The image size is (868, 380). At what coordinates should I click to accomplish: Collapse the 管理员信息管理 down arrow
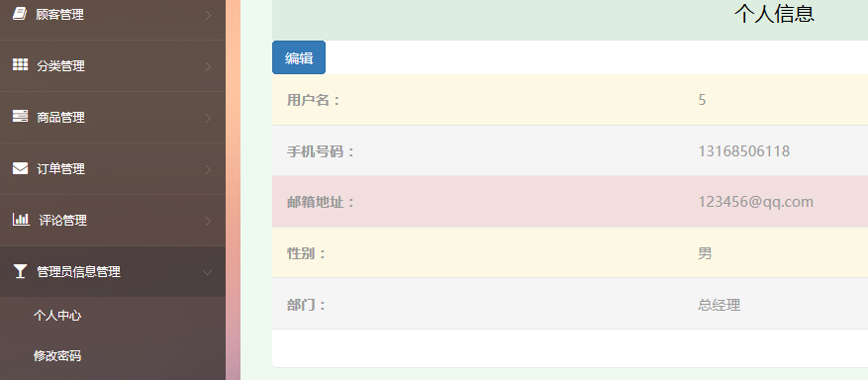coord(208,272)
